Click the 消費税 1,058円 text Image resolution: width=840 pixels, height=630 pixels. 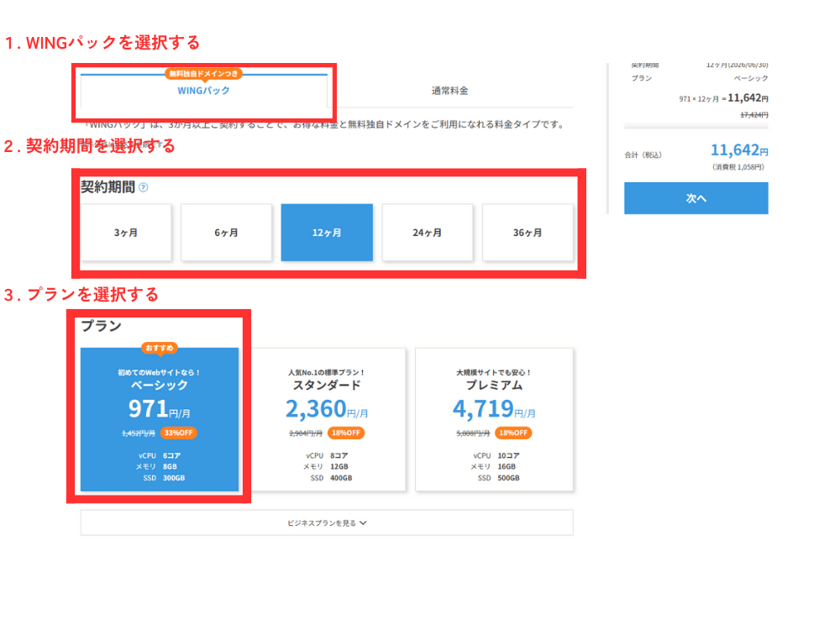click(738, 167)
